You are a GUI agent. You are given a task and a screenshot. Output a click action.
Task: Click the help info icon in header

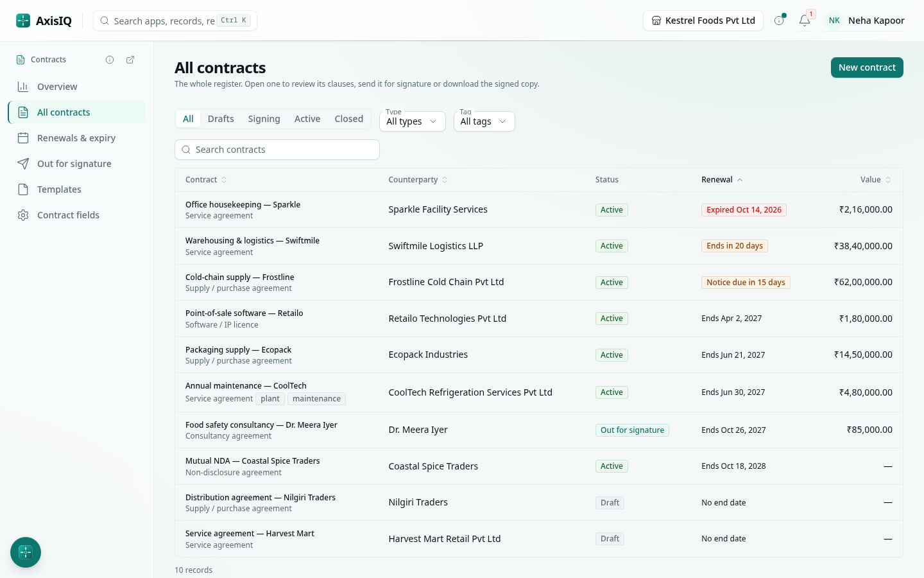779,21
